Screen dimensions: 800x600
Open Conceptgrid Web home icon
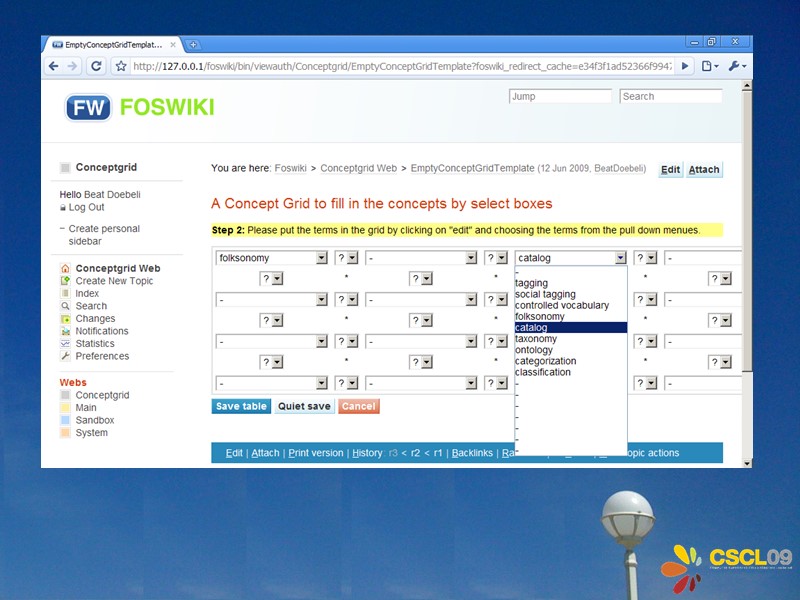[x=66, y=269]
